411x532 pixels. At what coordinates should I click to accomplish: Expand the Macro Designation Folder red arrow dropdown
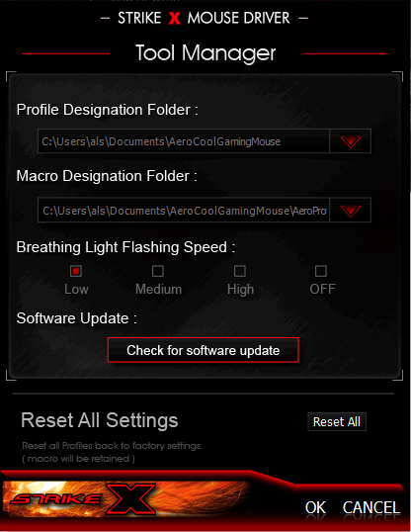coord(351,211)
